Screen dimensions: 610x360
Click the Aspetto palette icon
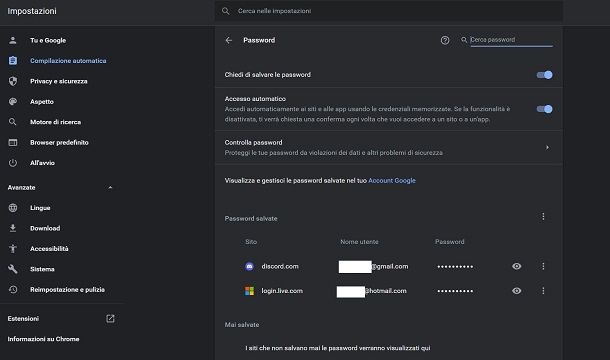point(13,102)
